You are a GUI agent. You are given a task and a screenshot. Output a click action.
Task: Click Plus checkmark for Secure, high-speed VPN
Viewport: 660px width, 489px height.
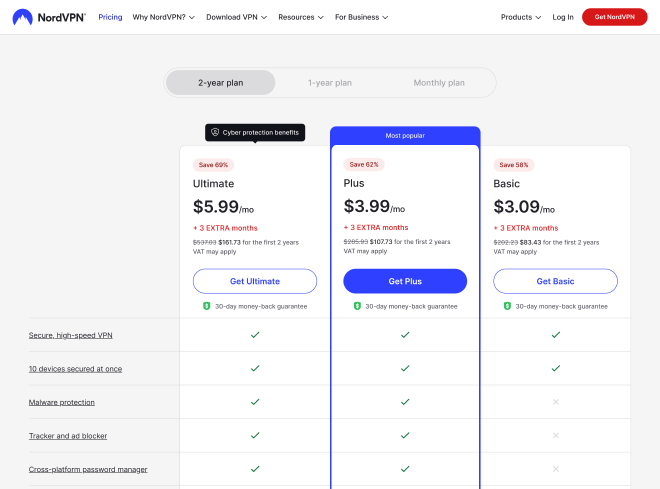405,335
